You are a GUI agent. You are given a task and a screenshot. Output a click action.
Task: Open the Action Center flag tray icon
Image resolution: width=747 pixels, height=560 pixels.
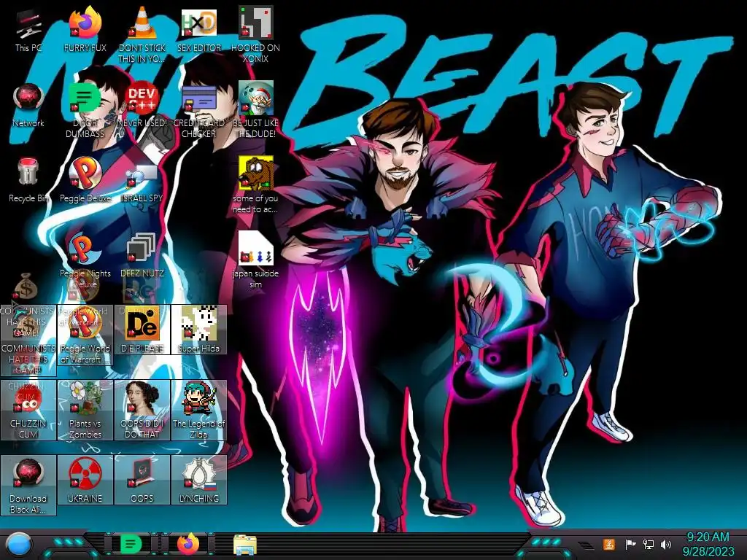point(630,544)
